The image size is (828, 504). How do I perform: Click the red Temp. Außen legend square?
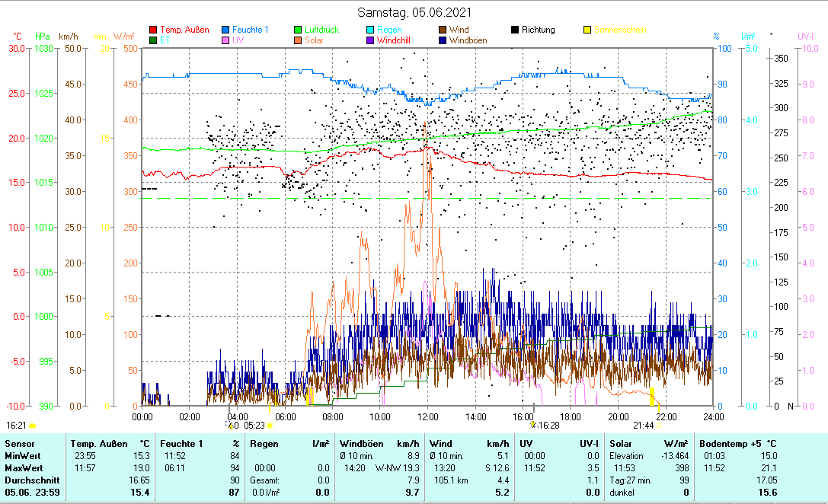click(153, 30)
